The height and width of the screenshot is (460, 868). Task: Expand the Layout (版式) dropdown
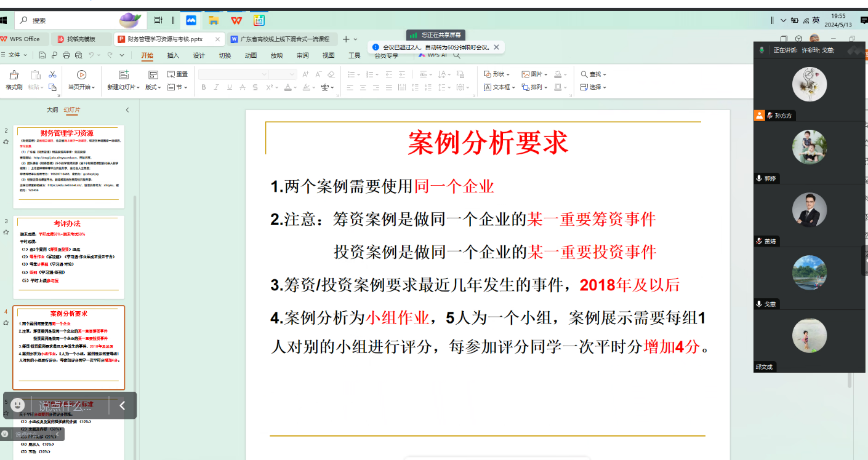(x=151, y=87)
